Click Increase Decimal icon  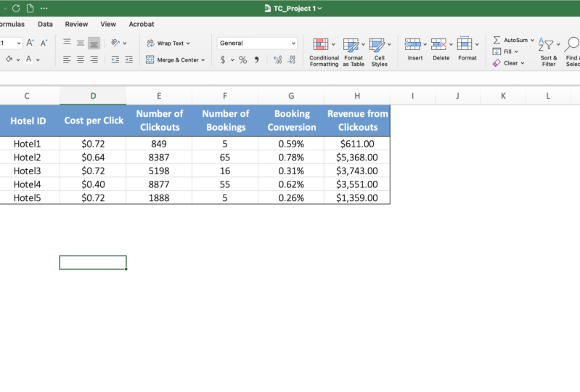(x=277, y=60)
